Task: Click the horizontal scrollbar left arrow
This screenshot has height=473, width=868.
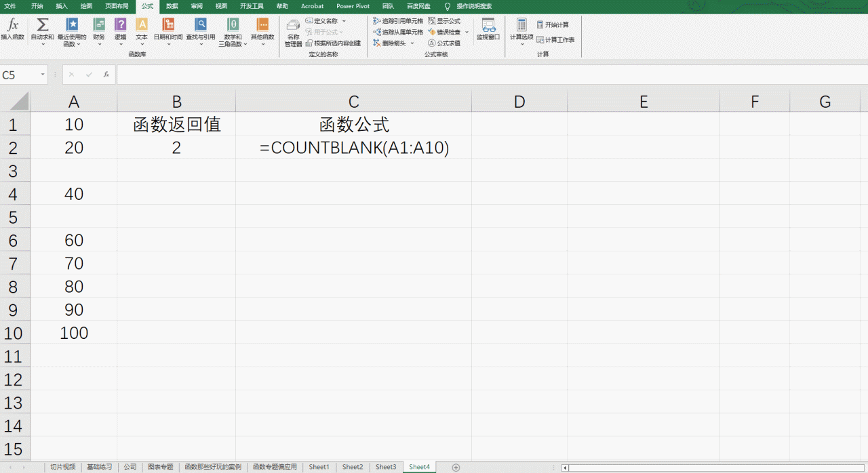Action: tap(566, 468)
